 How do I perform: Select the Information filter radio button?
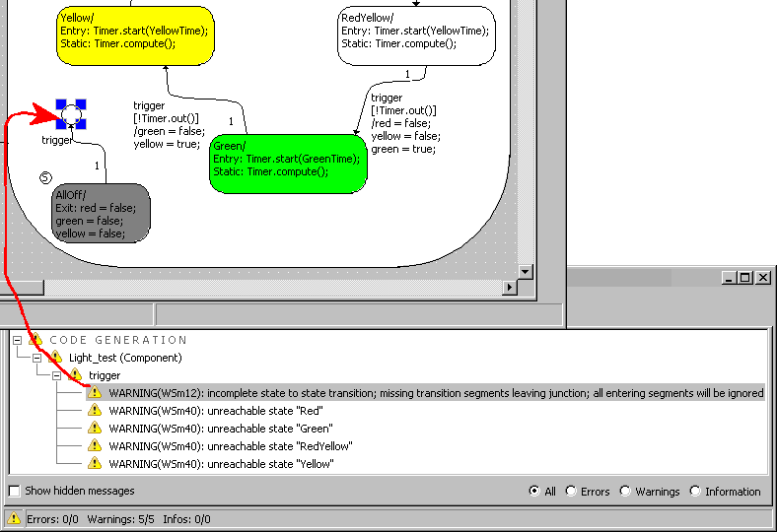(x=695, y=491)
